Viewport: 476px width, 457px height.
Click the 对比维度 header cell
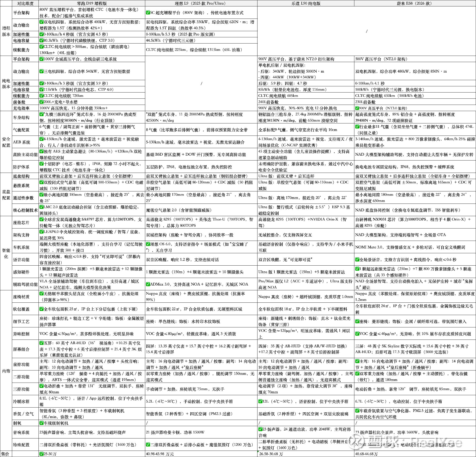point(25,3)
